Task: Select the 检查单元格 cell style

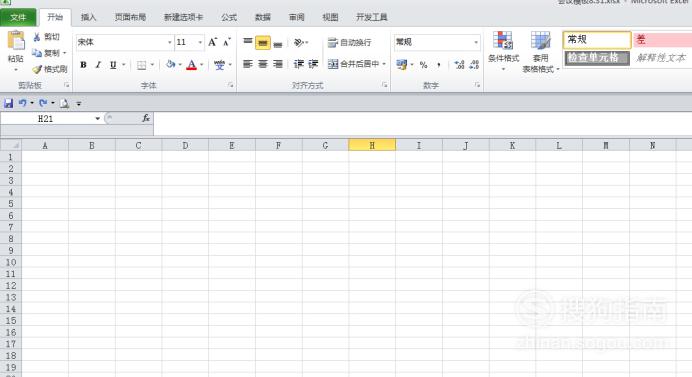Action: (x=597, y=57)
